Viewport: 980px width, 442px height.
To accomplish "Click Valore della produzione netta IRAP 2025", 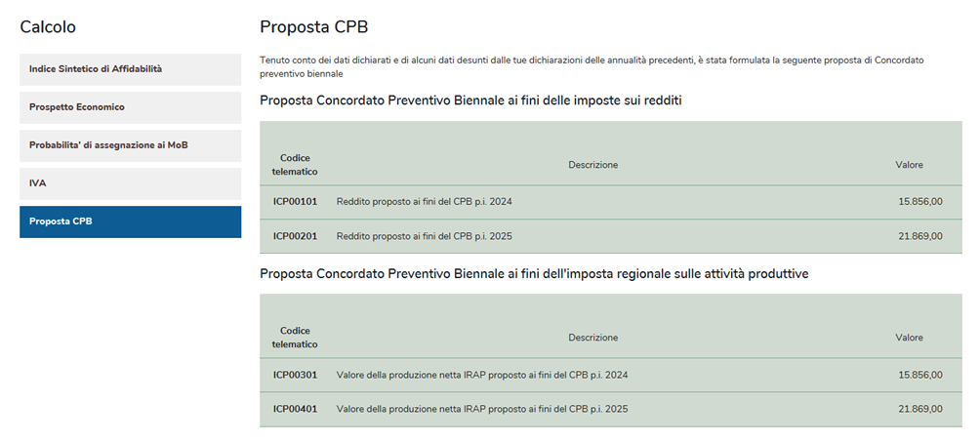I will [x=481, y=409].
